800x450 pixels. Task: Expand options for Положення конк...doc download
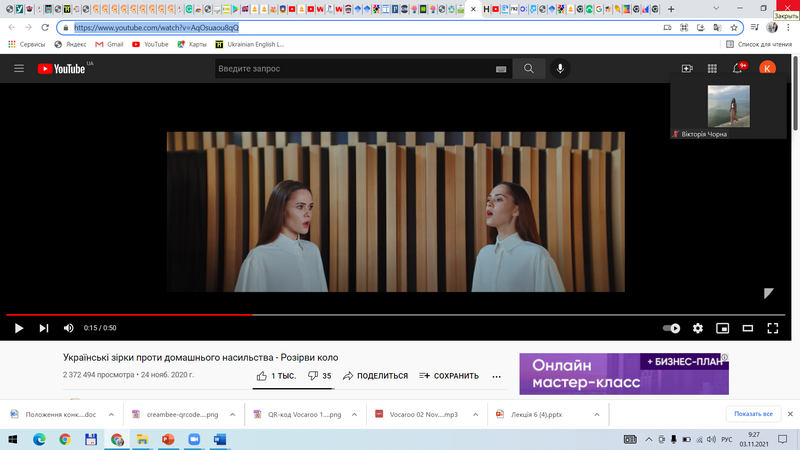111,414
